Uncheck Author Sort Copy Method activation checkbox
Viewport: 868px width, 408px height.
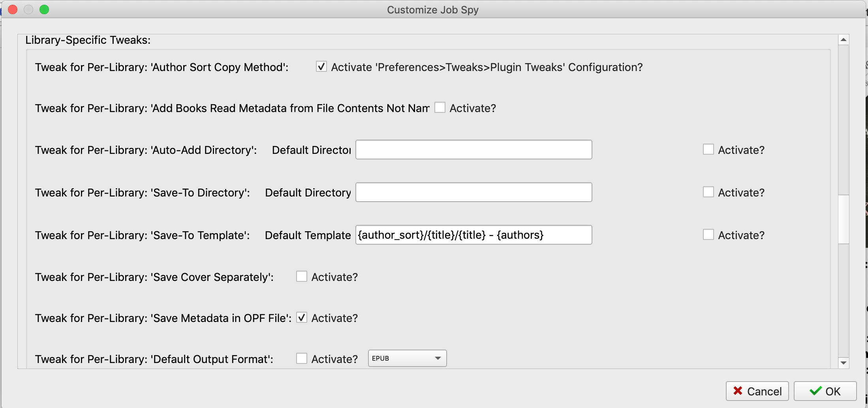click(321, 67)
